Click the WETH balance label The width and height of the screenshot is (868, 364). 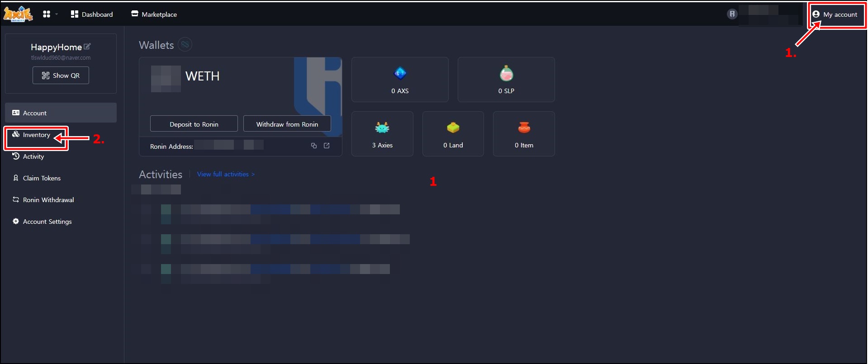pyautogui.click(x=202, y=76)
